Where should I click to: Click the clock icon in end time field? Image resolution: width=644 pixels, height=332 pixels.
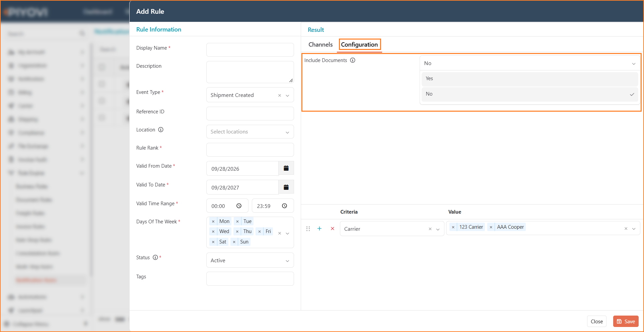pyautogui.click(x=284, y=206)
